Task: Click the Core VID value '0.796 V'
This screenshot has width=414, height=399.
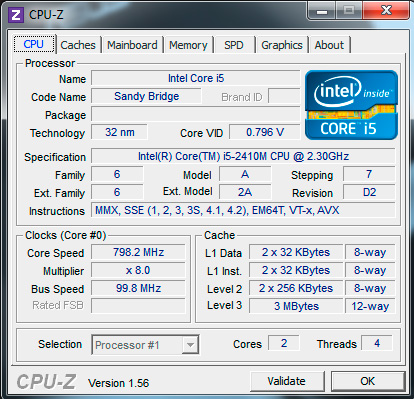Action: 265,132
